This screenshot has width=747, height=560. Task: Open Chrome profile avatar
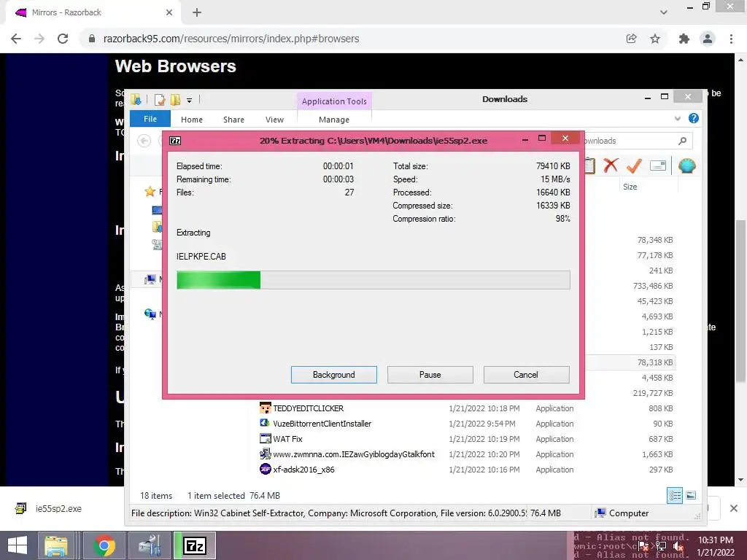coord(708,39)
